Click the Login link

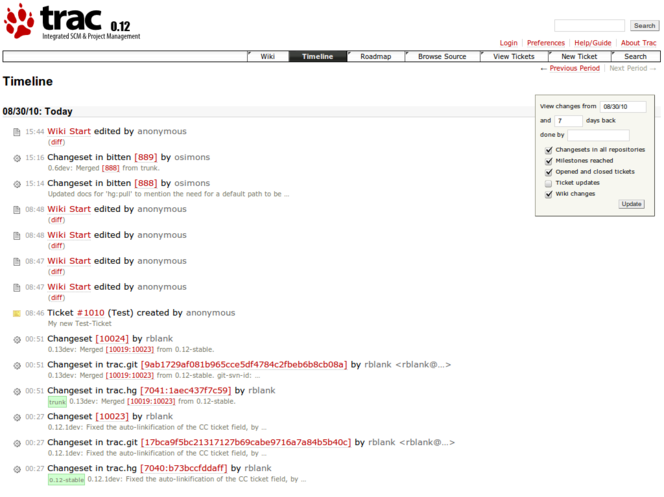coord(509,43)
